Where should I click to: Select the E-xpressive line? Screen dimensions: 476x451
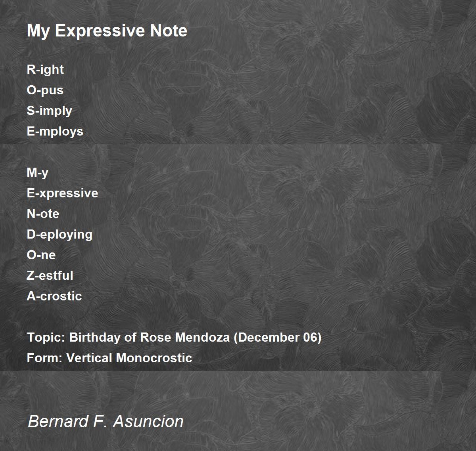[x=62, y=193]
